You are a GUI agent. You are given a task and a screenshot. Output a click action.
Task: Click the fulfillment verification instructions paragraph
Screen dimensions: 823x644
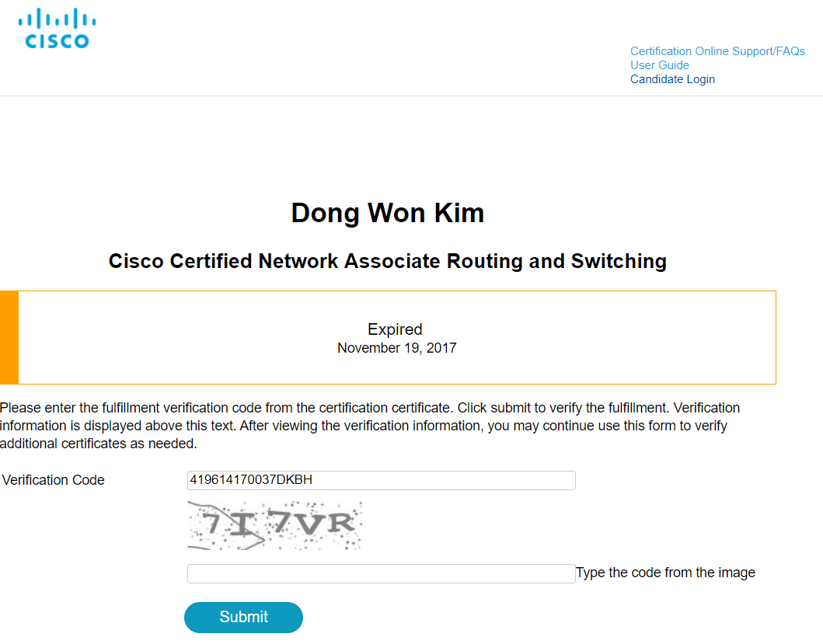(x=370, y=426)
